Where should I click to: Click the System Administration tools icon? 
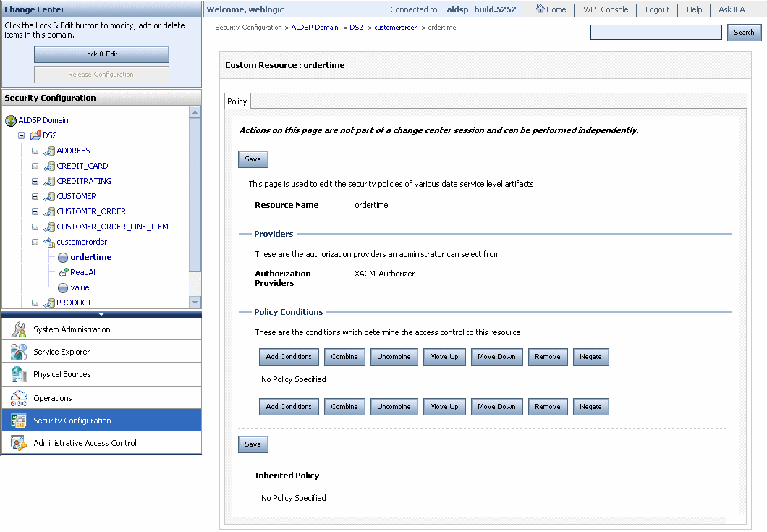coord(19,329)
